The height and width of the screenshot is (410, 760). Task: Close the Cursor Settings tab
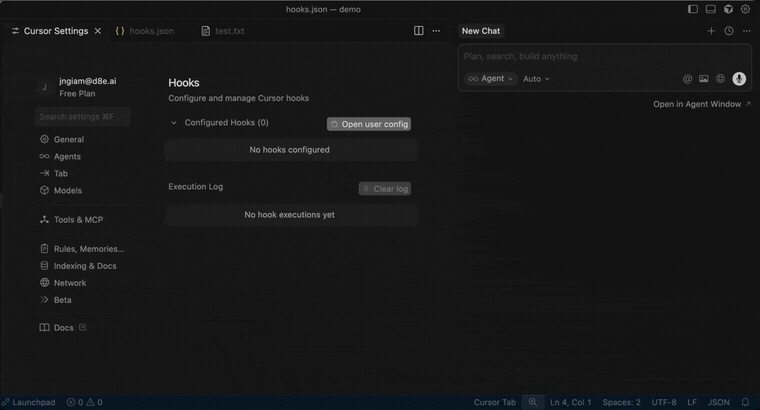[98, 31]
